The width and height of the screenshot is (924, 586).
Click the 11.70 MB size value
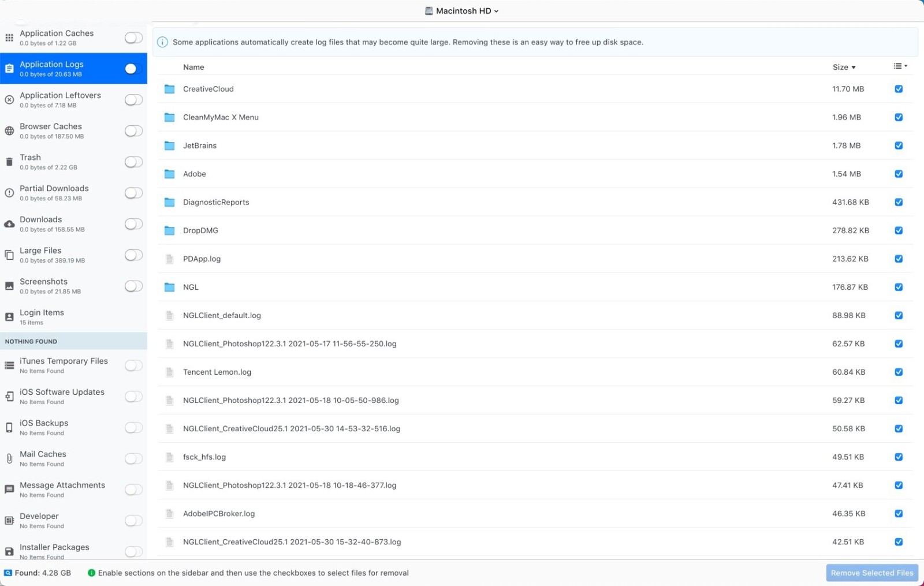click(x=848, y=89)
